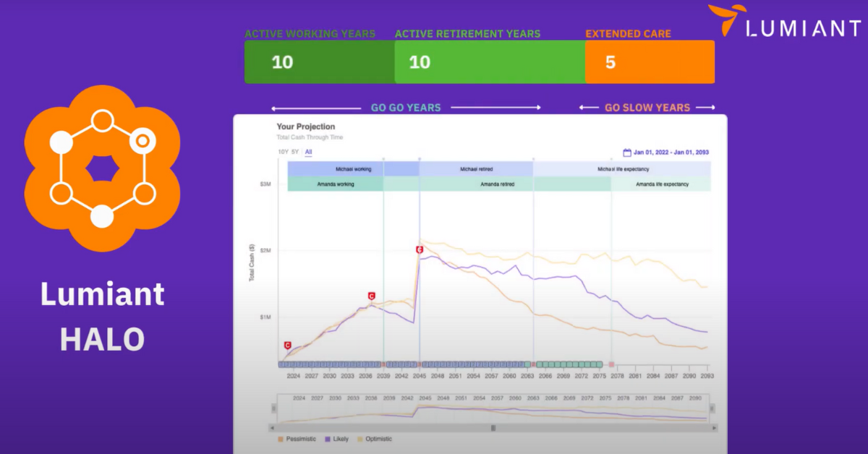Screen dimensions: 868x454
Task: Open the C marker at the 2045 peak
Action: [x=420, y=248]
